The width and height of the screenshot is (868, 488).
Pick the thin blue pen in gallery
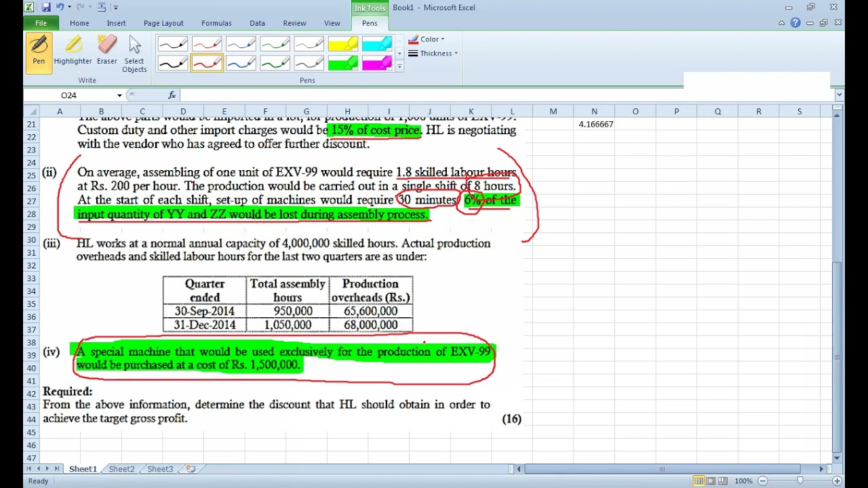(x=240, y=45)
